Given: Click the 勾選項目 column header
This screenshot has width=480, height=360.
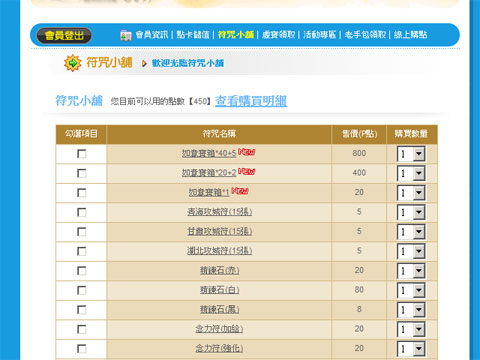Looking at the screenshot, I should (81, 134).
